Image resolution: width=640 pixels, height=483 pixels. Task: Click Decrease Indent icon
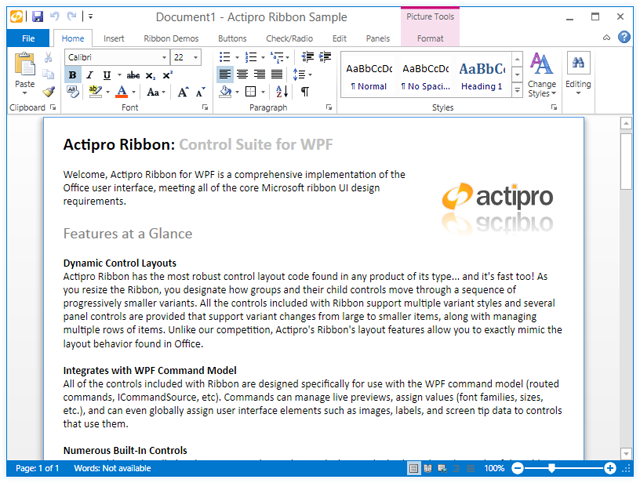coord(307,57)
